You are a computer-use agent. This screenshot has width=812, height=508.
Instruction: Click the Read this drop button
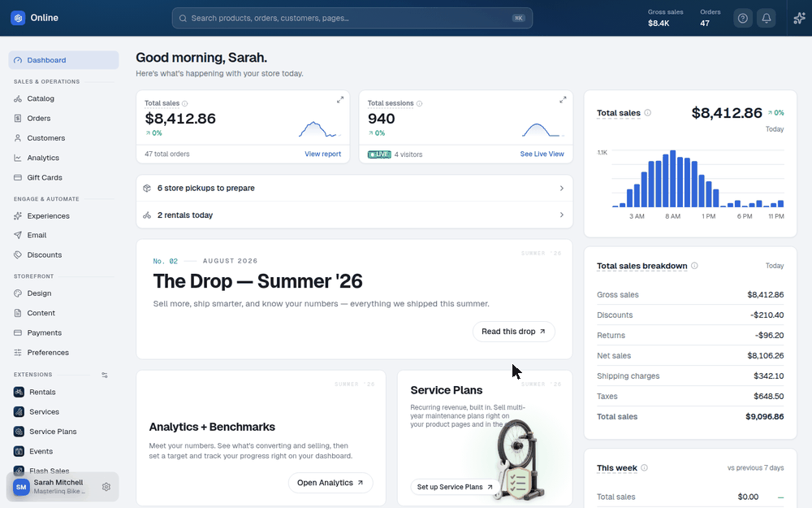tap(514, 332)
